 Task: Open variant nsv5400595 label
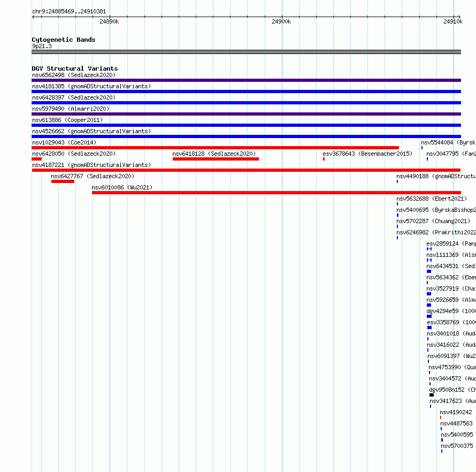(457, 435)
